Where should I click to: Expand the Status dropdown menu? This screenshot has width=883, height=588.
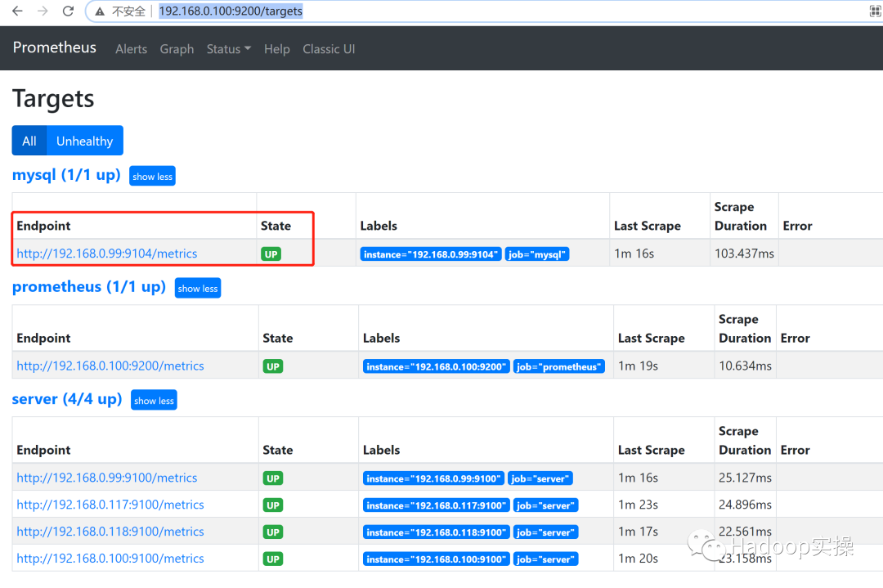229,49
